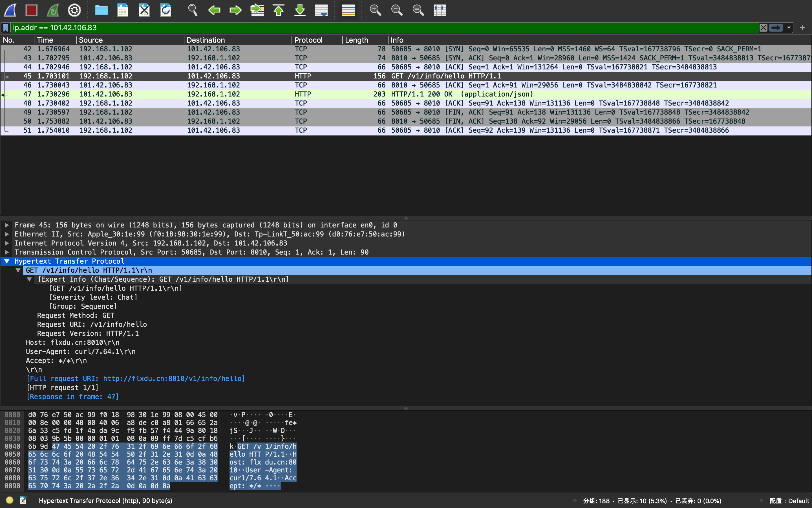
Task: Select packet 49 FIN, ACK row
Action: (x=406, y=112)
